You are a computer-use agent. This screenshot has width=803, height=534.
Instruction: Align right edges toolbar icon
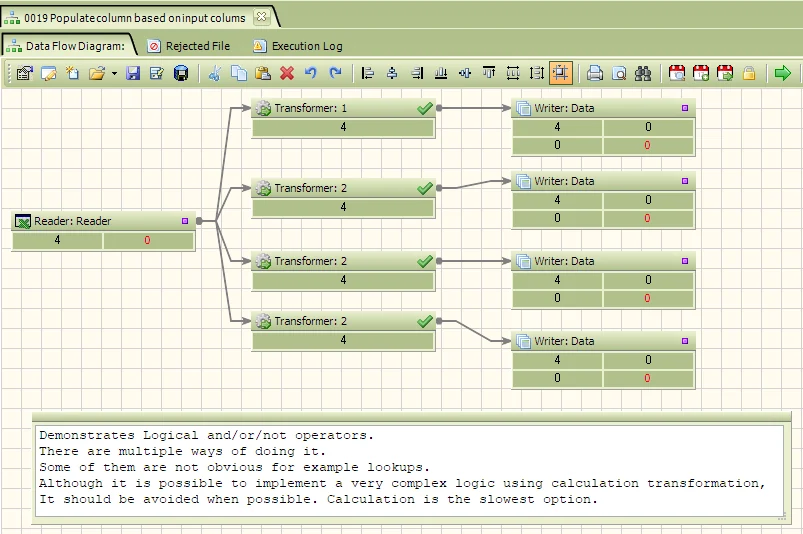(x=416, y=74)
